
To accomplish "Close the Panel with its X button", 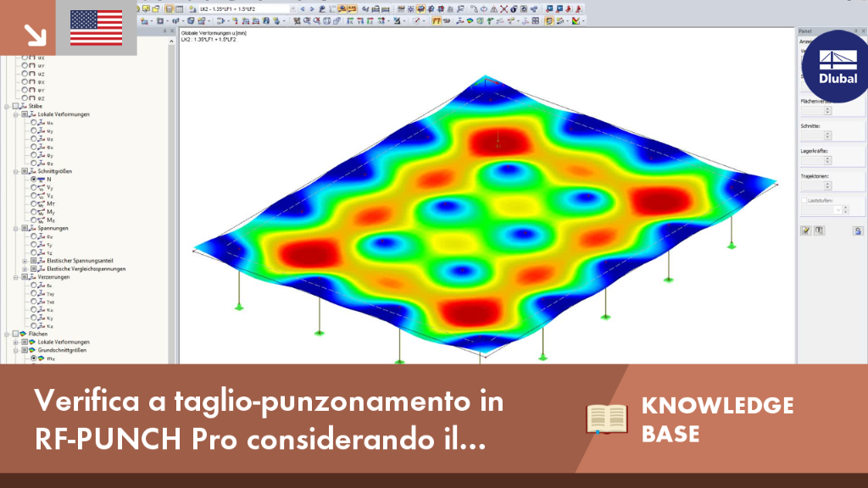I will 863,31.
